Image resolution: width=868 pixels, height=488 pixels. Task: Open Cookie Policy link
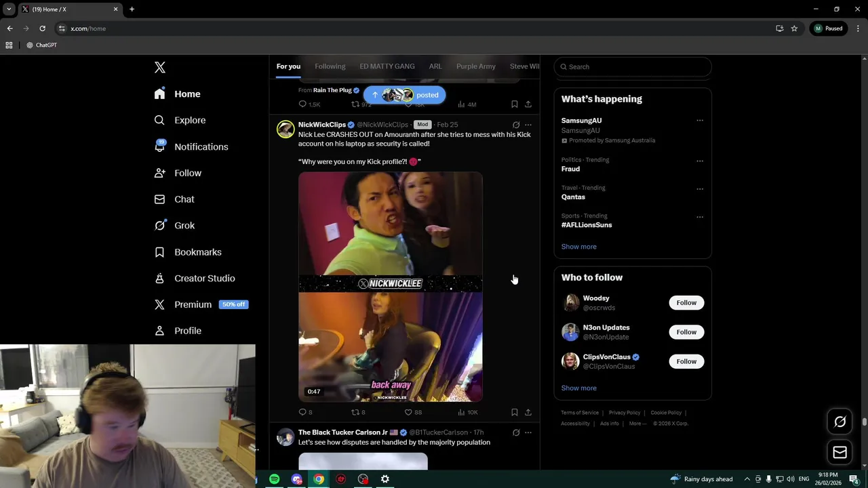(x=666, y=413)
